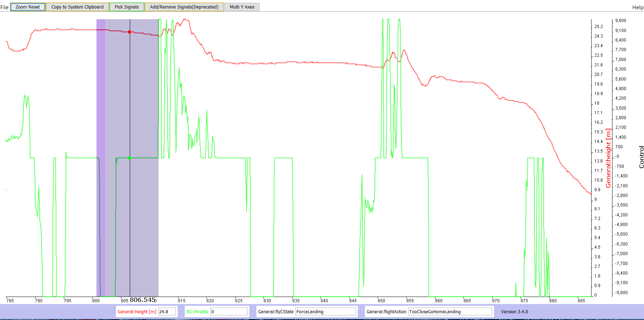Screen dimensions: 644x320
Task: Click the 8,400 Control axis tick
Action: pyautogui.click(x=621, y=40)
